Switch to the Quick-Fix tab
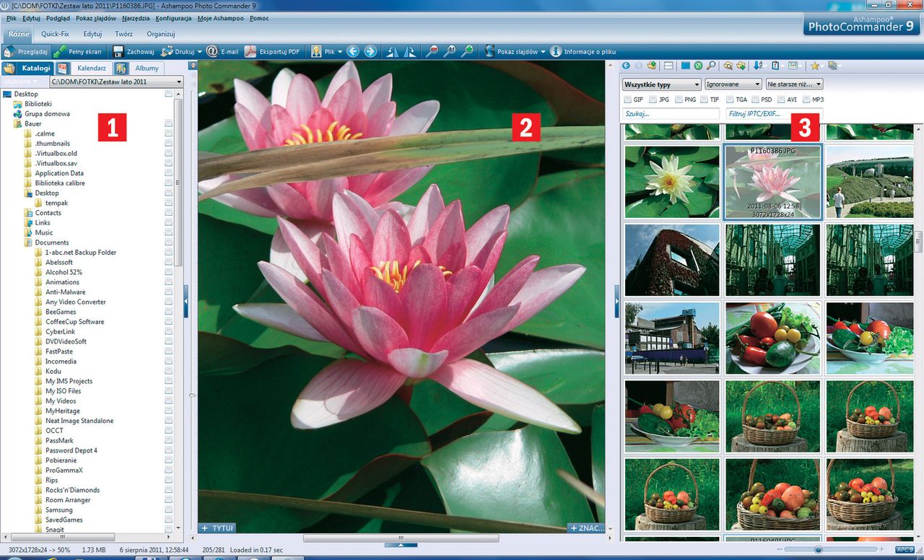This screenshot has width=924, height=560. 54,34
